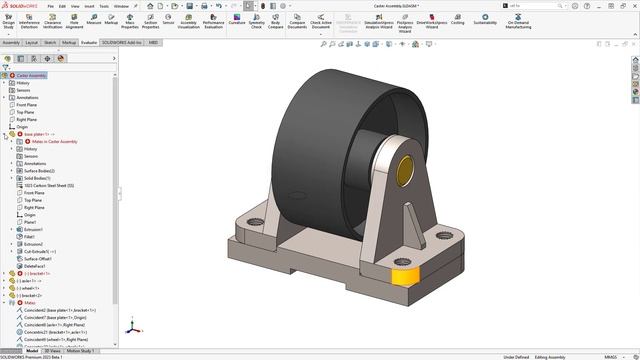Click the Print icon
Screen dimensions: 640x360
pyautogui.click(x=204, y=6)
